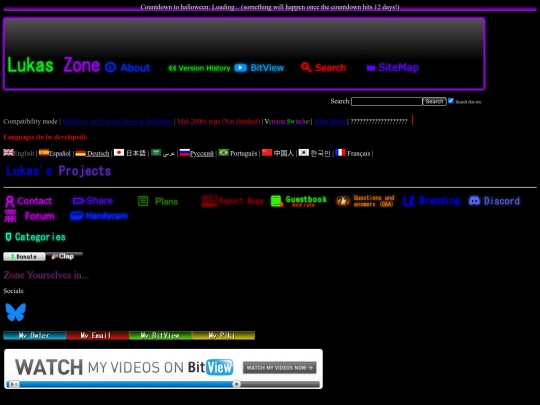Click the red magnifier Search icon
Viewport: 540px width, 405px height.
pos(306,67)
